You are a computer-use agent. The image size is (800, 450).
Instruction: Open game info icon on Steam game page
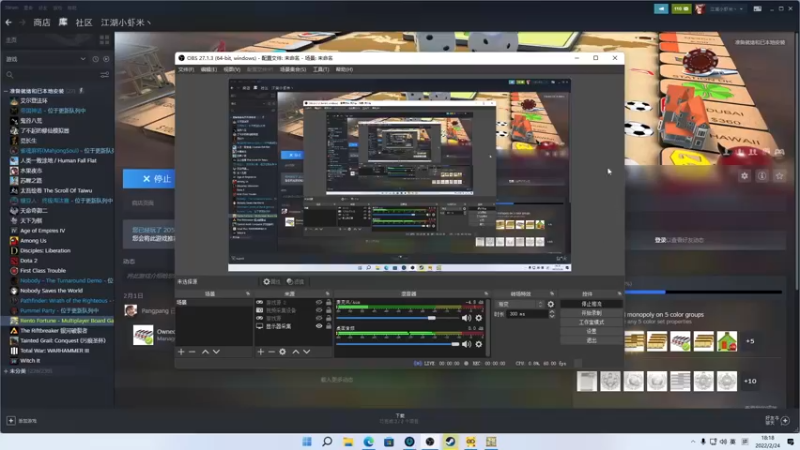(x=762, y=176)
